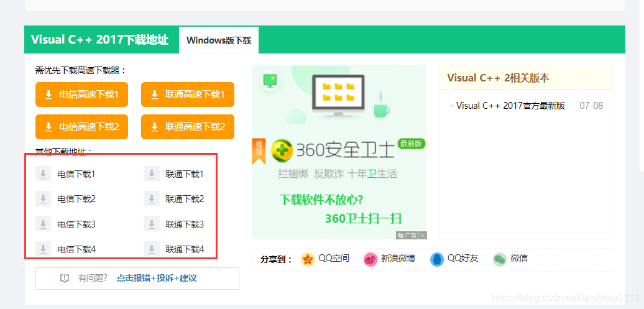Open the 联通下载1 link

pos(185,174)
